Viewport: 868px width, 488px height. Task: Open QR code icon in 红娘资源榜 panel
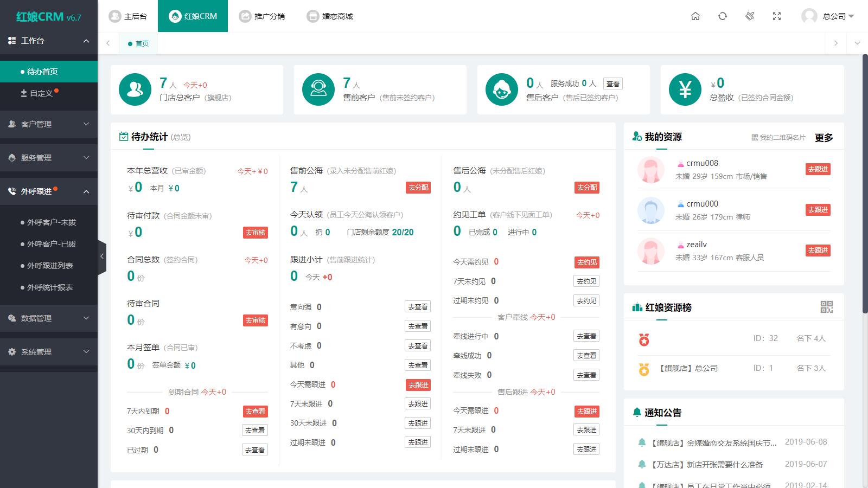(826, 307)
